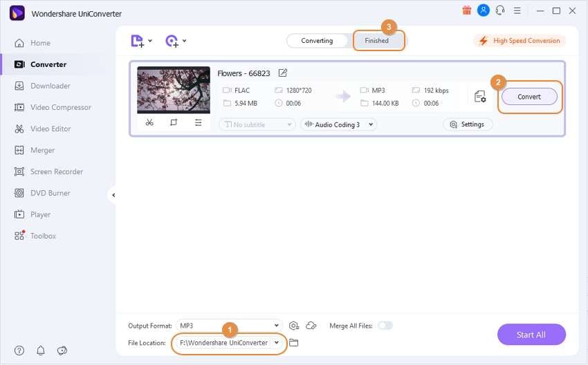Open the gift box promotions icon
The image size is (588, 365).
click(x=466, y=10)
